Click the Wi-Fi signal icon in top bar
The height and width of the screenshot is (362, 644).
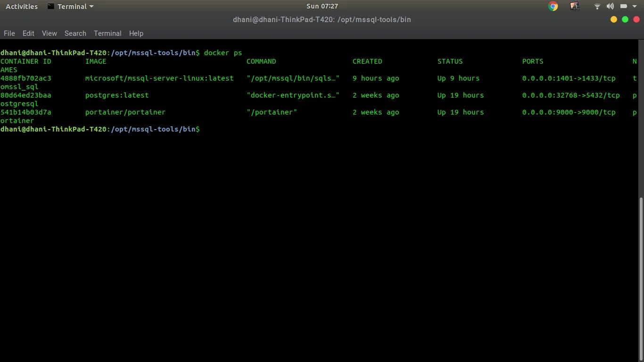(x=597, y=6)
